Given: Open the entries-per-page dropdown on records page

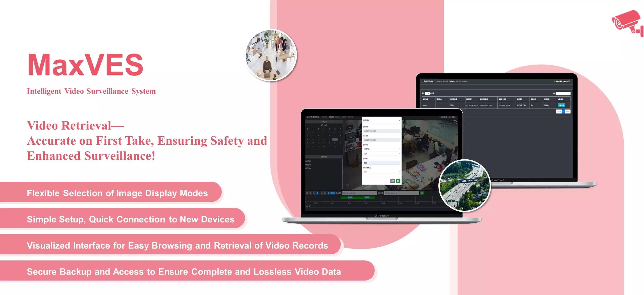Looking at the screenshot, I should [x=427, y=94].
